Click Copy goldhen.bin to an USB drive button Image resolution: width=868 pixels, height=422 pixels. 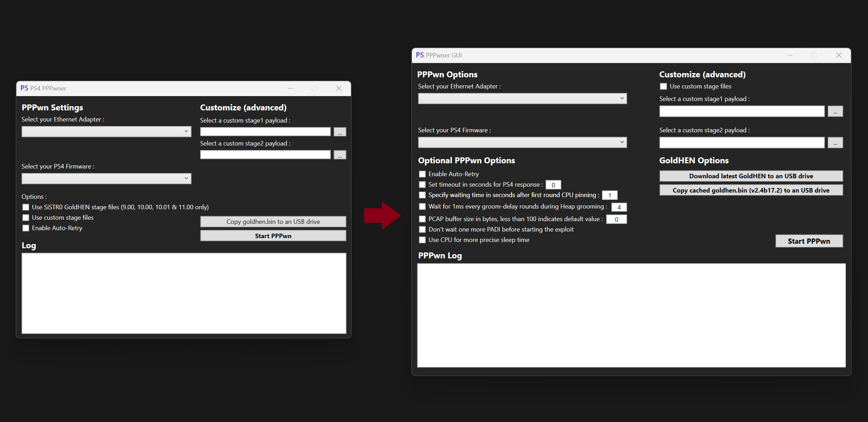click(x=273, y=222)
